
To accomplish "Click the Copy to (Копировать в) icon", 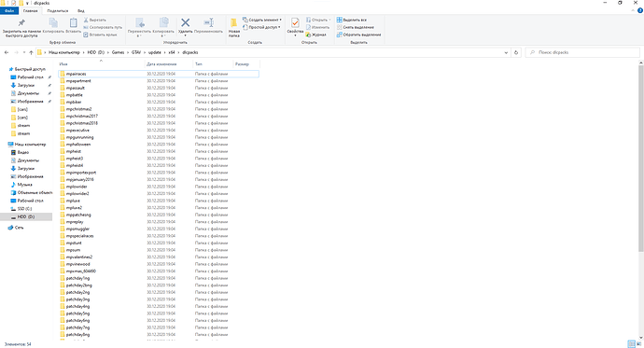I will (x=163, y=22).
